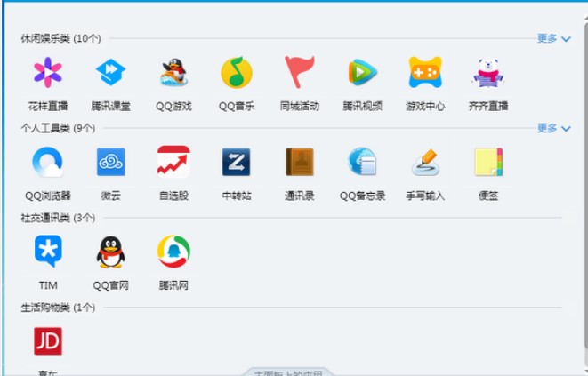This screenshot has width=588, height=376.
Task: Click the 游戏中心 label text
Action: tap(425, 106)
